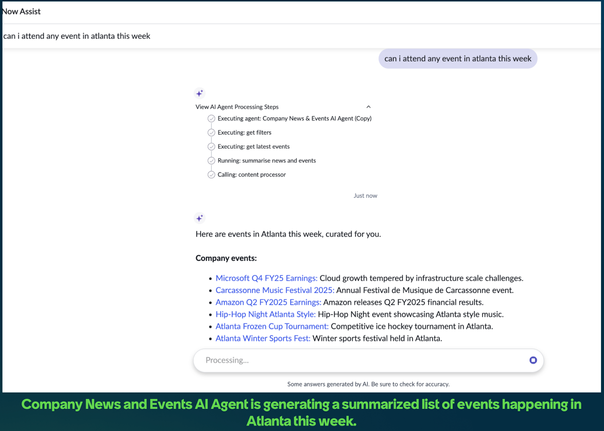Screen dimensions: 604x431
Task: Click the search bar with the Atlanta query
Action: coord(302,36)
